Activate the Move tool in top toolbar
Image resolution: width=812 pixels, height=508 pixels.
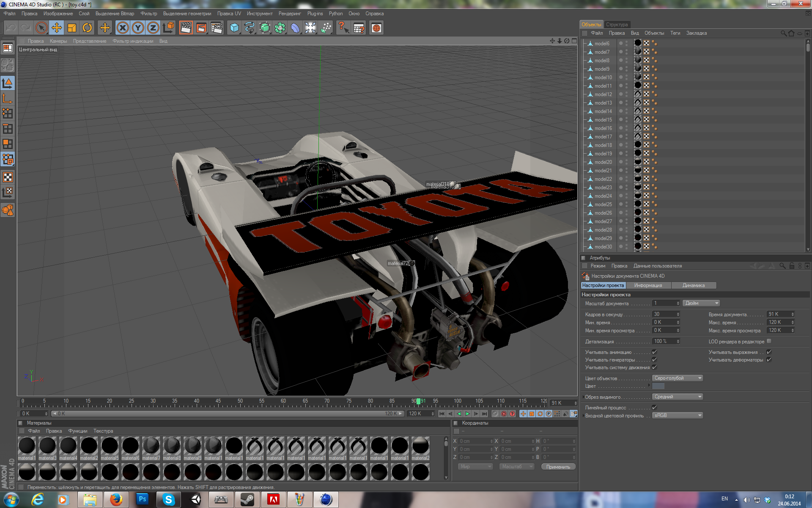click(x=56, y=28)
